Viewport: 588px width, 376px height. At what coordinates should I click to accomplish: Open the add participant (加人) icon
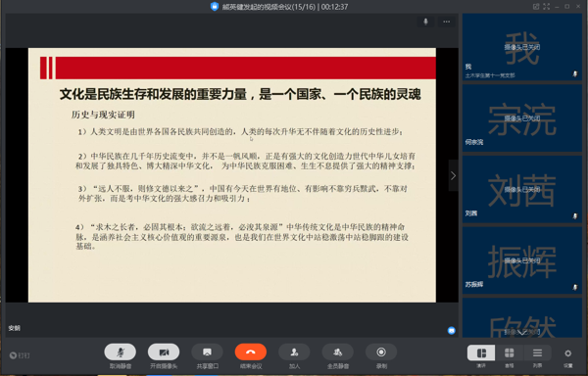tap(294, 352)
